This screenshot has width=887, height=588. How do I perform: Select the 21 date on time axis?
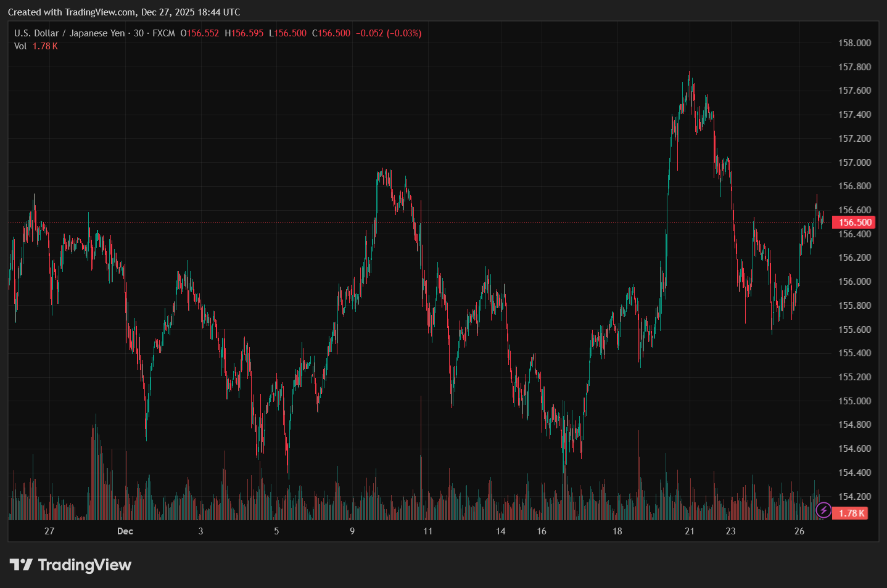pyautogui.click(x=690, y=531)
